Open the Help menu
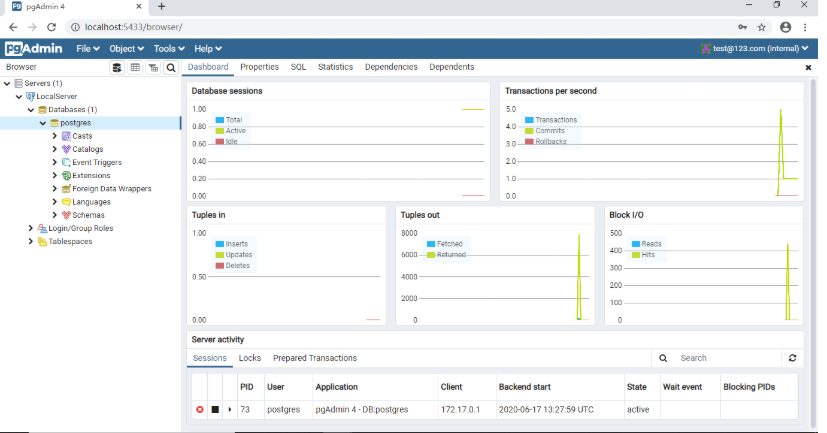 (x=208, y=49)
